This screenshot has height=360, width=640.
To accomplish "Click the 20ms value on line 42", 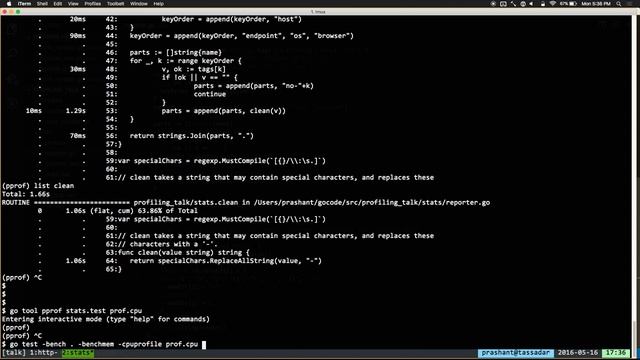I will (78, 19).
